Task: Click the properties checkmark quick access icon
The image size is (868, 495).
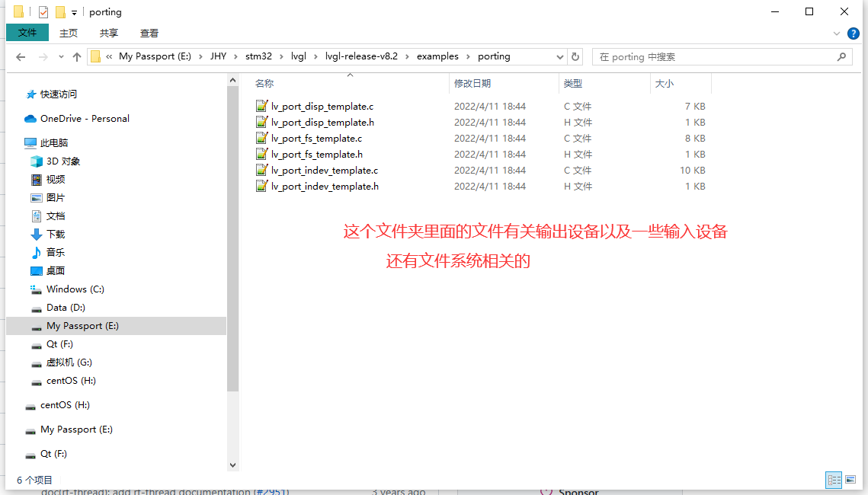Action: (43, 11)
